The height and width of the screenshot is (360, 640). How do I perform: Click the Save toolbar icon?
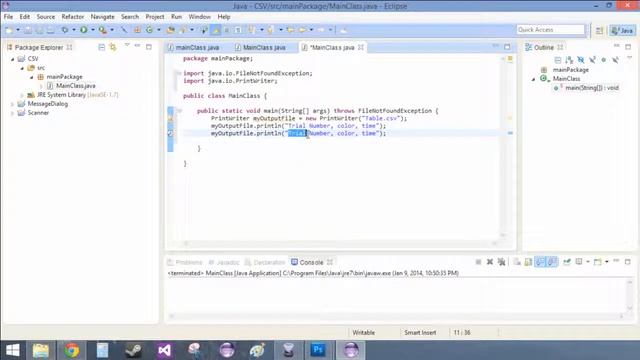coord(28,30)
